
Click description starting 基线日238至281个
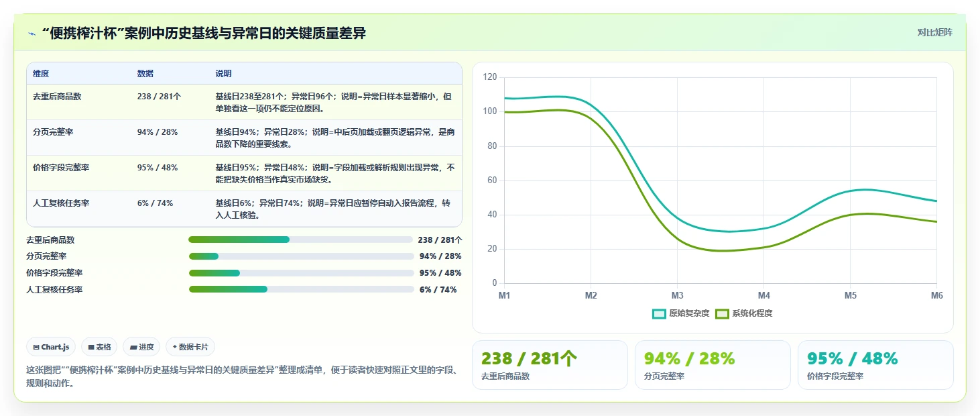pos(335,102)
